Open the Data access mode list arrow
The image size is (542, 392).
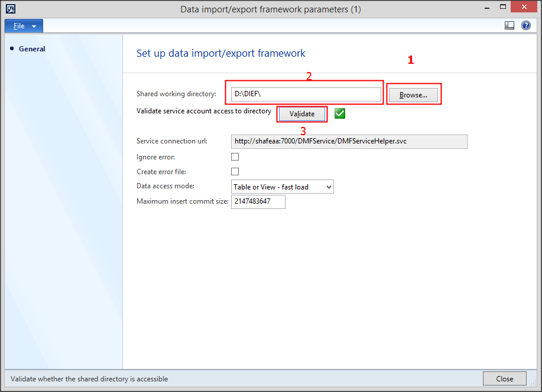click(x=329, y=186)
